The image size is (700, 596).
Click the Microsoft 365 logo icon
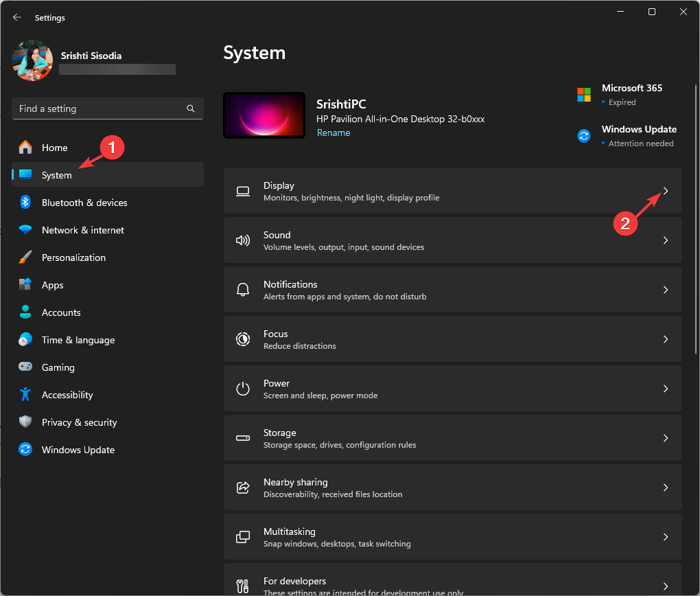click(584, 95)
